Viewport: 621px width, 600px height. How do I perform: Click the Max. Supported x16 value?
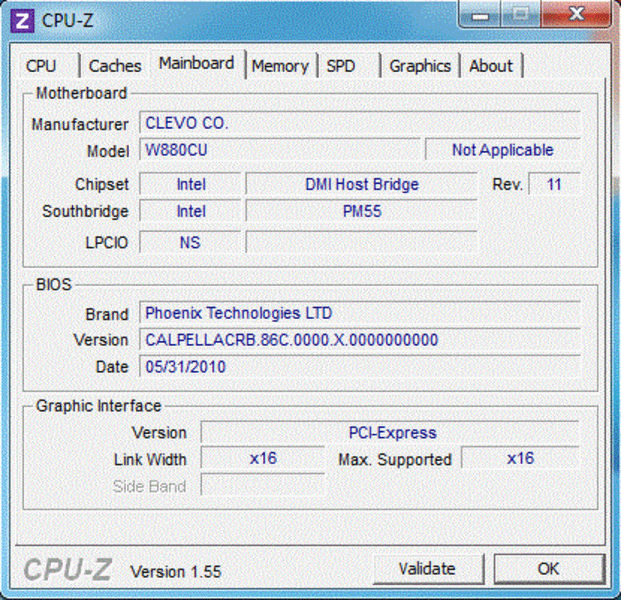click(520, 459)
